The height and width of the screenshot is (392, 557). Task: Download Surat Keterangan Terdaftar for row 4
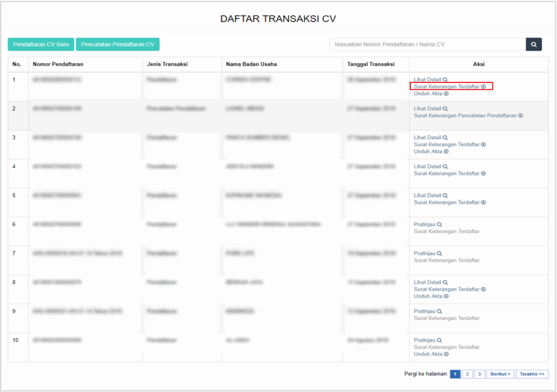(x=449, y=173)
